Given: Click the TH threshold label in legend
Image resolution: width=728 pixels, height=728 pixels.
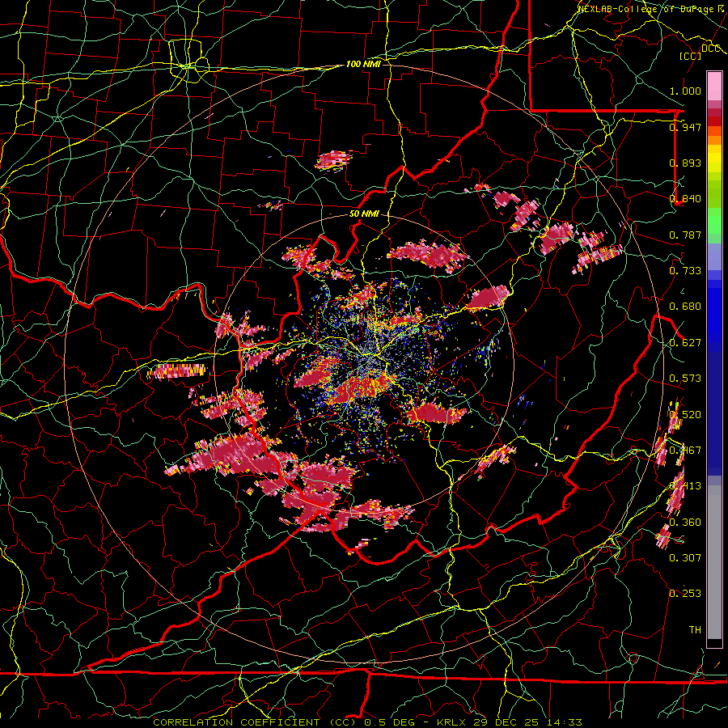Looking at the screenshot, I should pyautogui.click(x=695, y=629).
